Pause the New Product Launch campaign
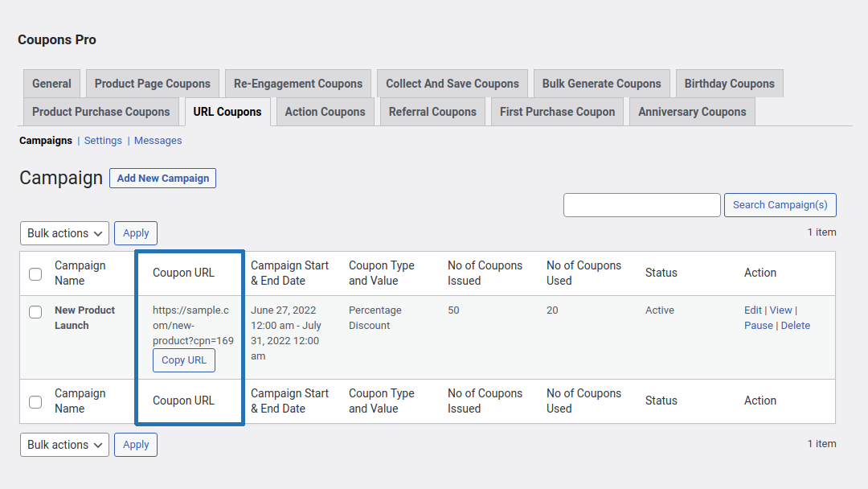The width and height of the screenshot is (868, 489). coord(759,325)
